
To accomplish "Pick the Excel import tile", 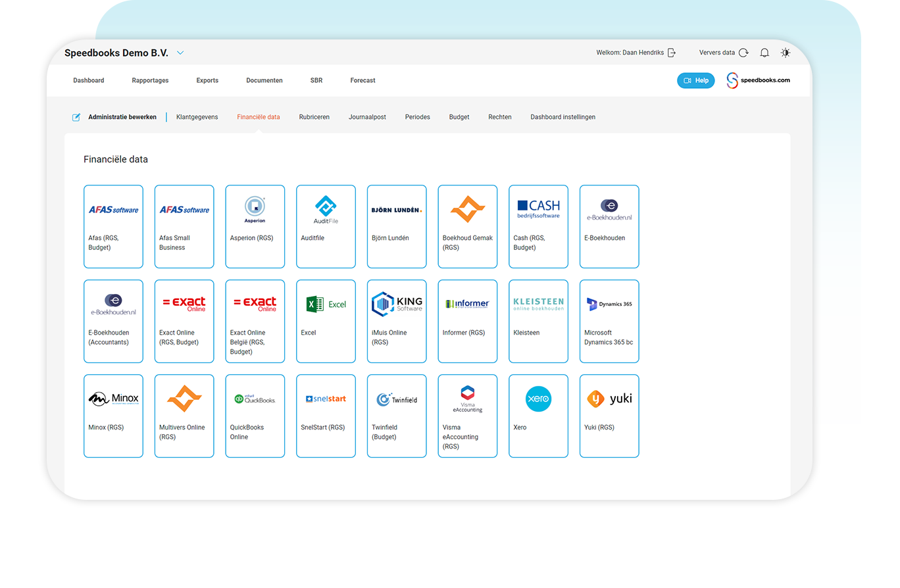I will [x=326, y=321].
